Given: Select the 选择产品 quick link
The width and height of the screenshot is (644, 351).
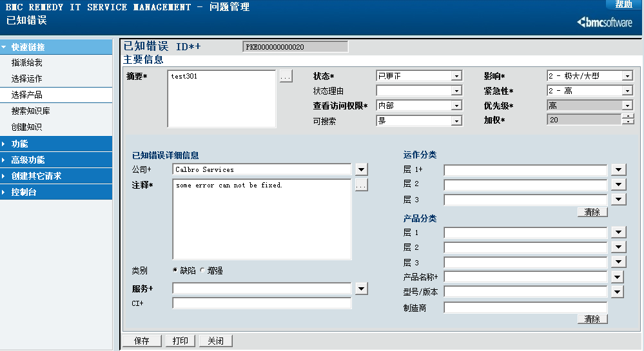Looking at the screenshot, I should click(x=26, y=95).
